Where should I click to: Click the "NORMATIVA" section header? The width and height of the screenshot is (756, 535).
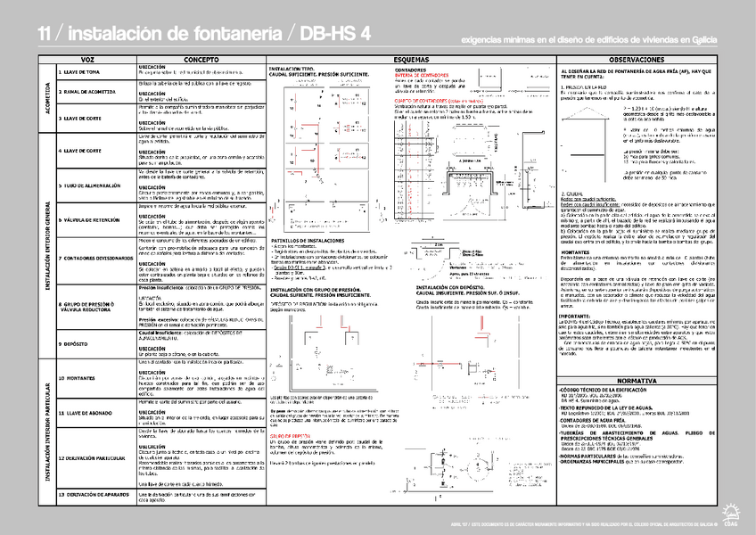pos(637,381)
